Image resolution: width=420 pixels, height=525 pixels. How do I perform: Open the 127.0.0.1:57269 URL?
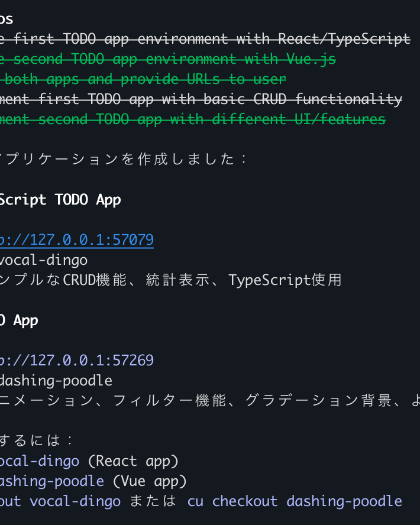pyautogui.click(x=77, y=360)
